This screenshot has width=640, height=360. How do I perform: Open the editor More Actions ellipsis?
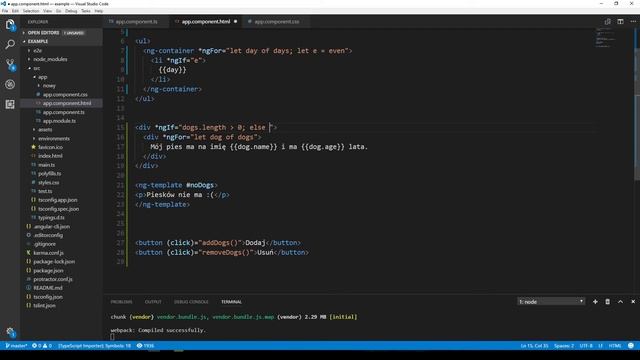click(x=633, y=22)
